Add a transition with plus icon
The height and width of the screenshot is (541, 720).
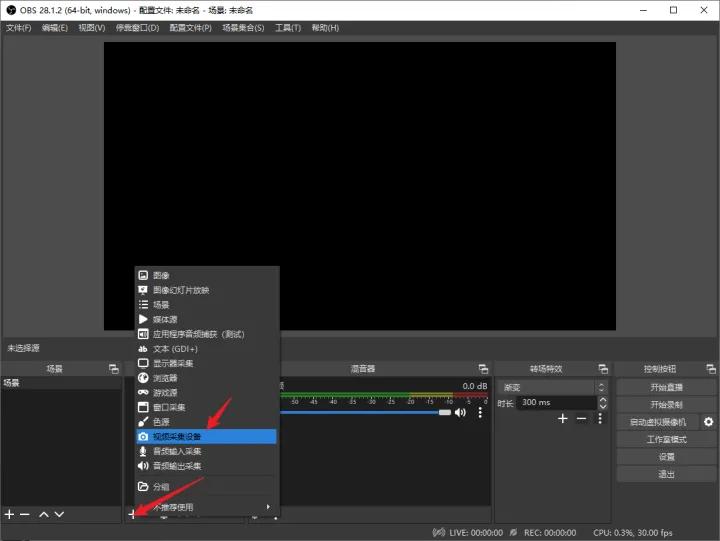562,418
